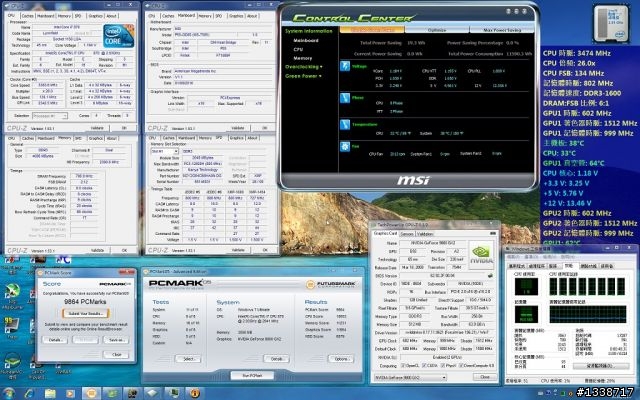Open the green globe desktop shortcut

[x=12, y=291]
